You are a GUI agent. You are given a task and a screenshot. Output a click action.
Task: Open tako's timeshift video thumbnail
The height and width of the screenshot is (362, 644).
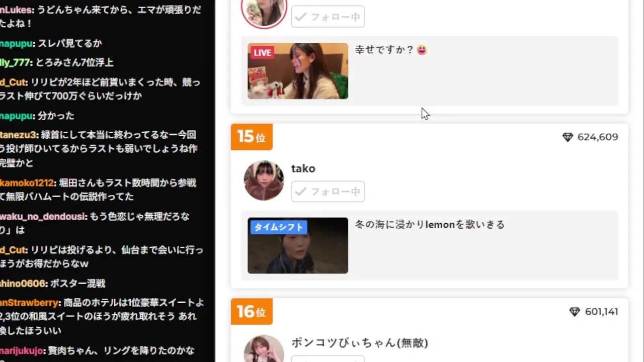click(x=298, y=245)
